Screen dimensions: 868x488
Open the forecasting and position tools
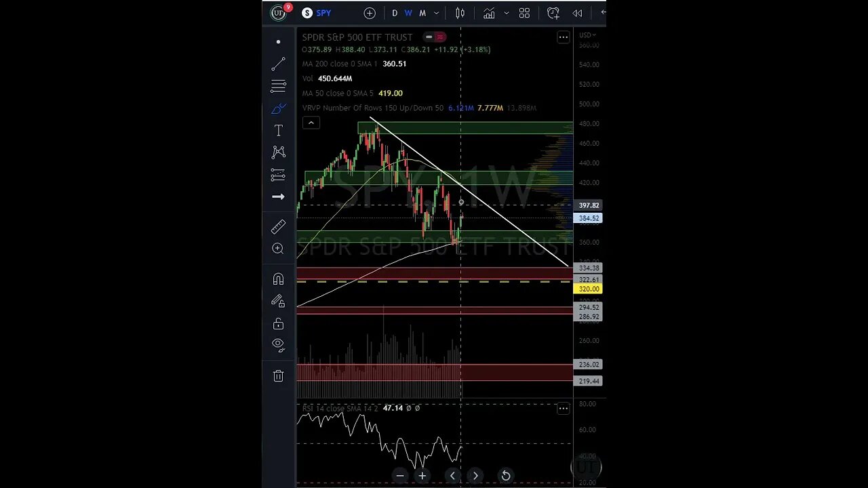tap(278, 175)
